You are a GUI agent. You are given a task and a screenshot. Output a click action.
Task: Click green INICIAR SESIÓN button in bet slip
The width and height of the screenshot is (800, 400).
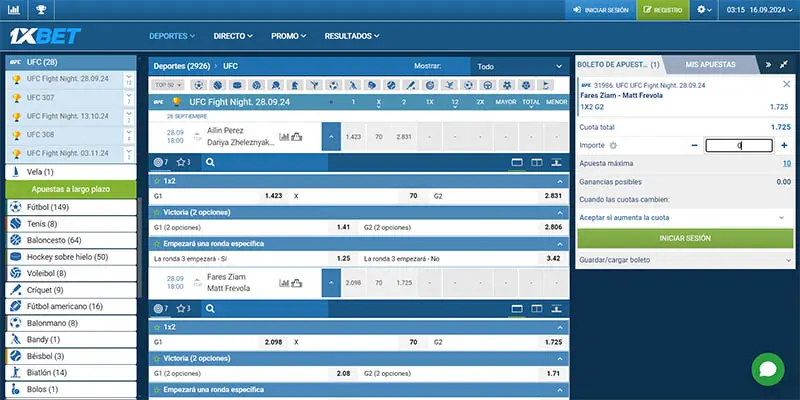point(685,238)
